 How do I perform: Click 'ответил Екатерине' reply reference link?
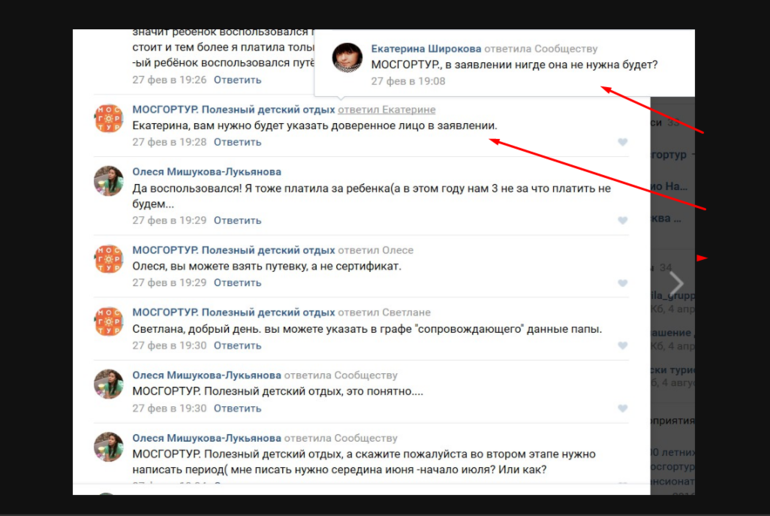386,109
